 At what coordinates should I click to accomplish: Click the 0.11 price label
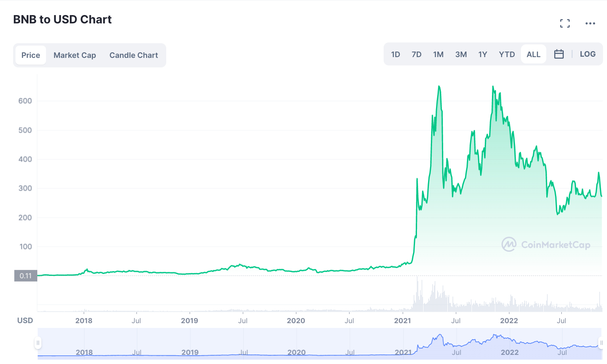pyautogui.click(x=26, y=276)
